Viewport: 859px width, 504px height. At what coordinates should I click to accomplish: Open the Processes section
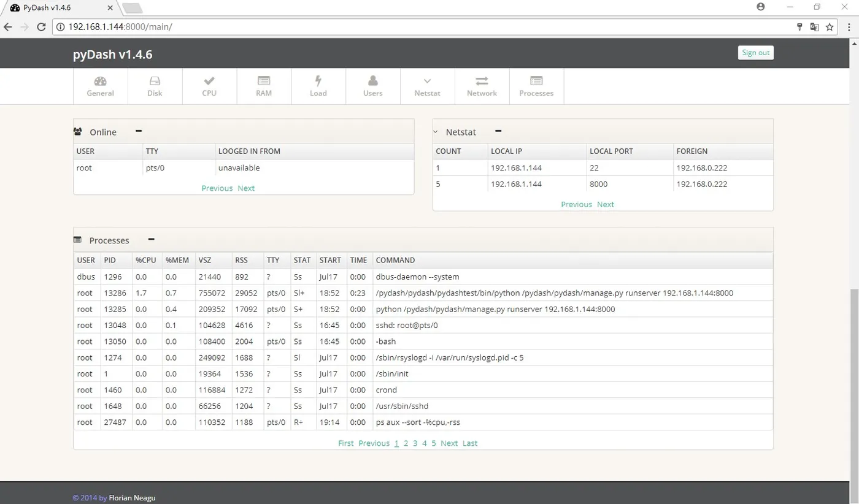tap(536, 86)
